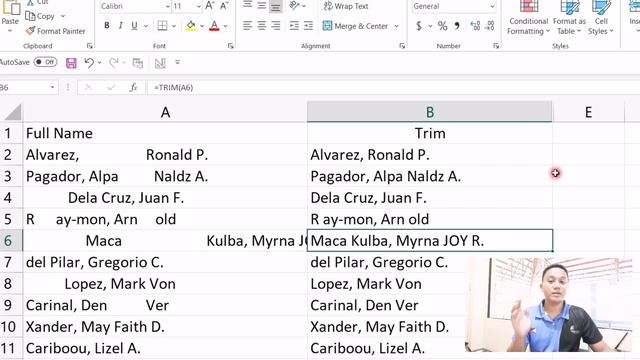Apply cell borders icon

(x=162, y=26)
